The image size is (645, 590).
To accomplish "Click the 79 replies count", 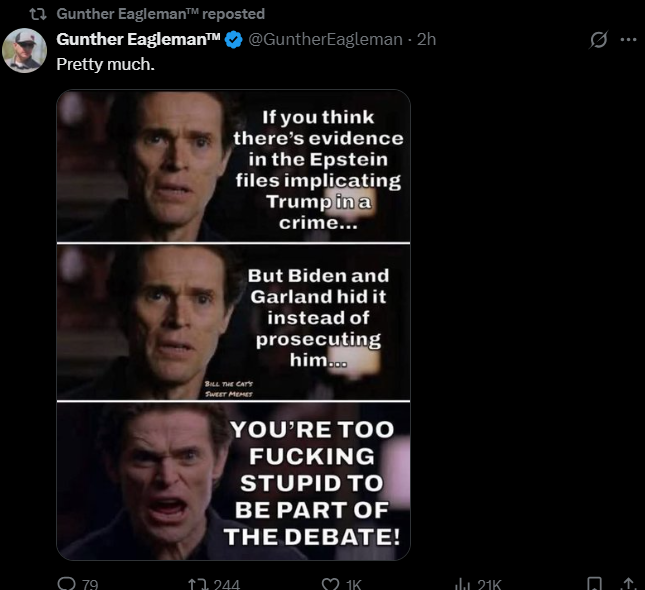I will click(x=89, y=584).
